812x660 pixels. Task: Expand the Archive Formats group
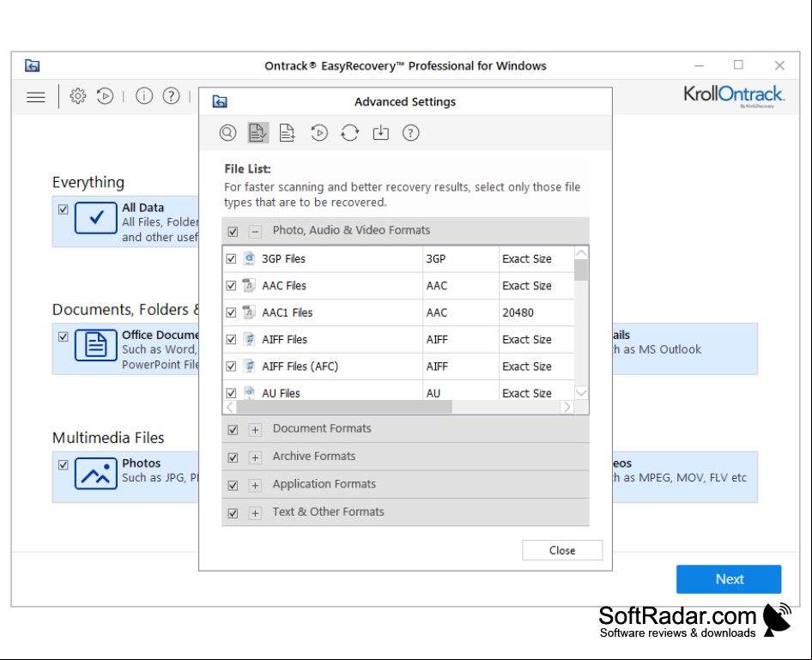(x=255, y=457)
